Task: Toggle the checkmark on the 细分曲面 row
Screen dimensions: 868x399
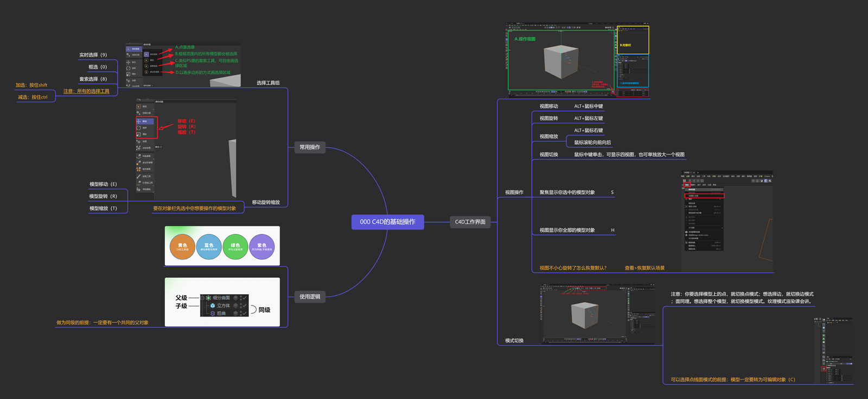Action: point(245,298)
